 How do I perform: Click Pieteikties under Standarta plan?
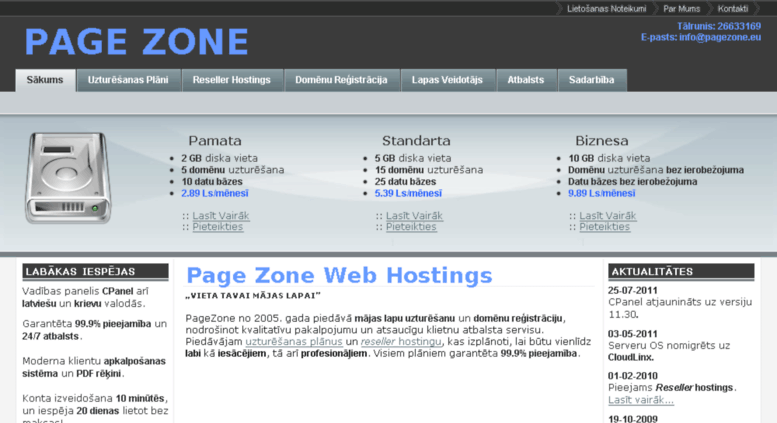[411, 226]
